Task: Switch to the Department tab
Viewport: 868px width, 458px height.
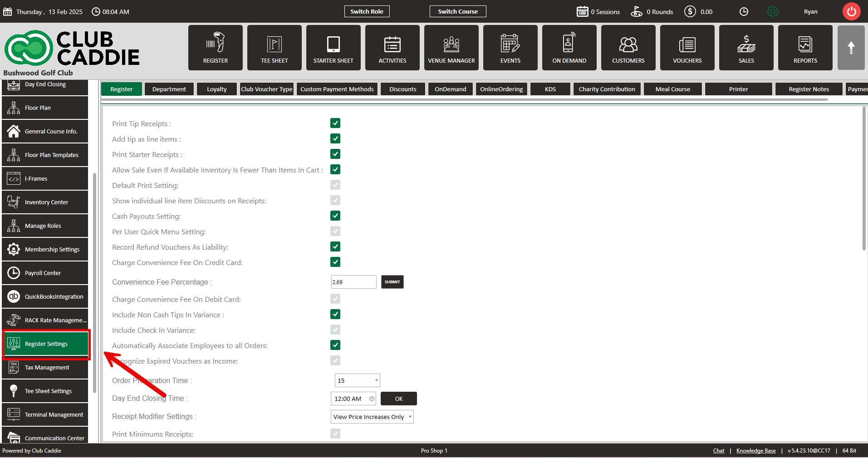Action: pos(169,89)
